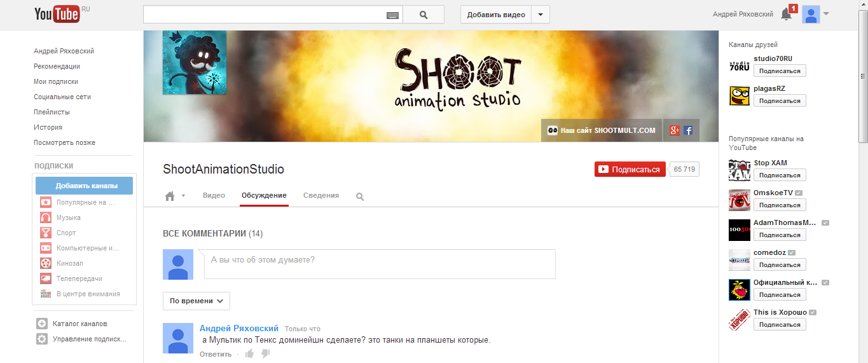
Task: Subscribe to Stop XAM
Action: (780, 175)
